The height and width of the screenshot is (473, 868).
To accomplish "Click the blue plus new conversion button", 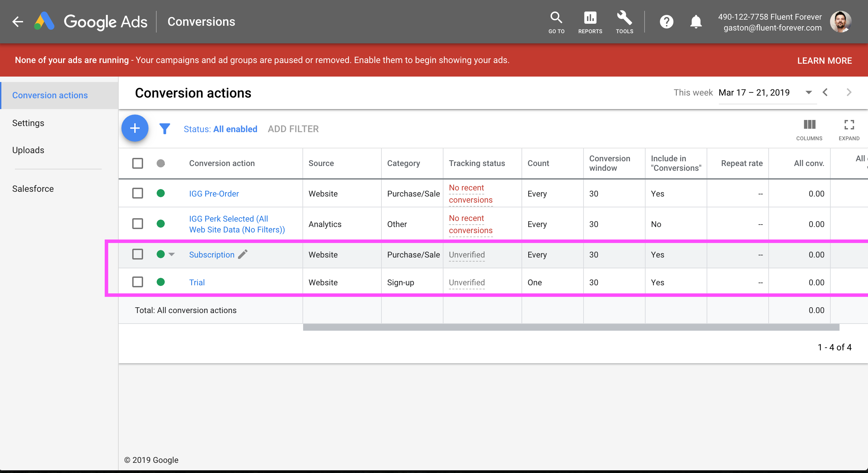I will click(x=135, y=128).
